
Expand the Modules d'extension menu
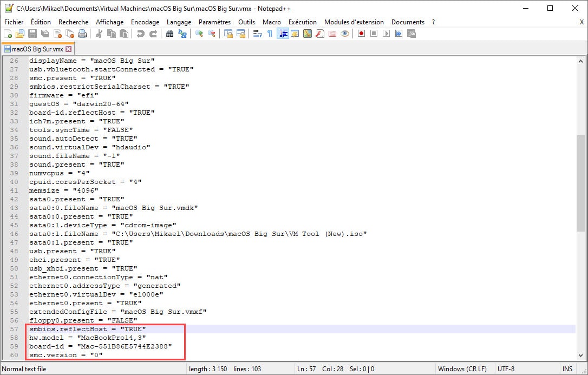click(x=354, y=22)
